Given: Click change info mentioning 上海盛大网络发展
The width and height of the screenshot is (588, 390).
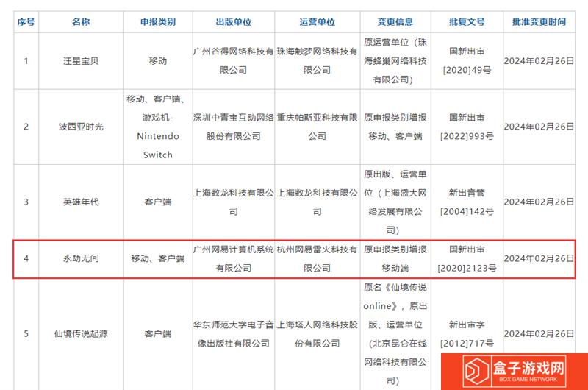Looking at the screenshot, I should 395,202.
